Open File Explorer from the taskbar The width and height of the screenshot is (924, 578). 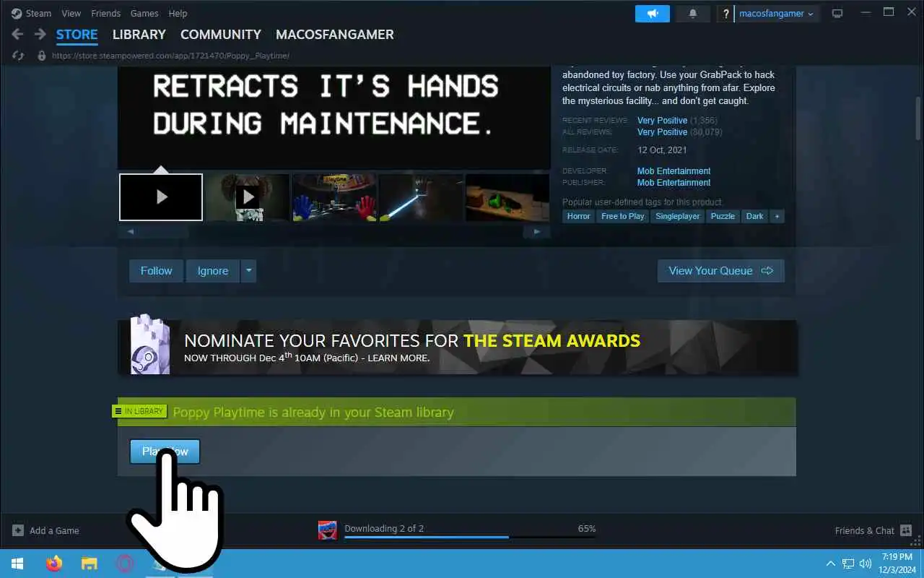pyautogui.click(x=89, y=564)
